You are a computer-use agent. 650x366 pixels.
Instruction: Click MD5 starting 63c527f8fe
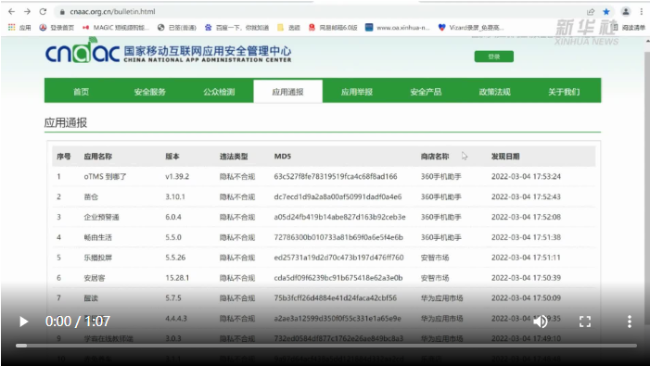point(335,177)
